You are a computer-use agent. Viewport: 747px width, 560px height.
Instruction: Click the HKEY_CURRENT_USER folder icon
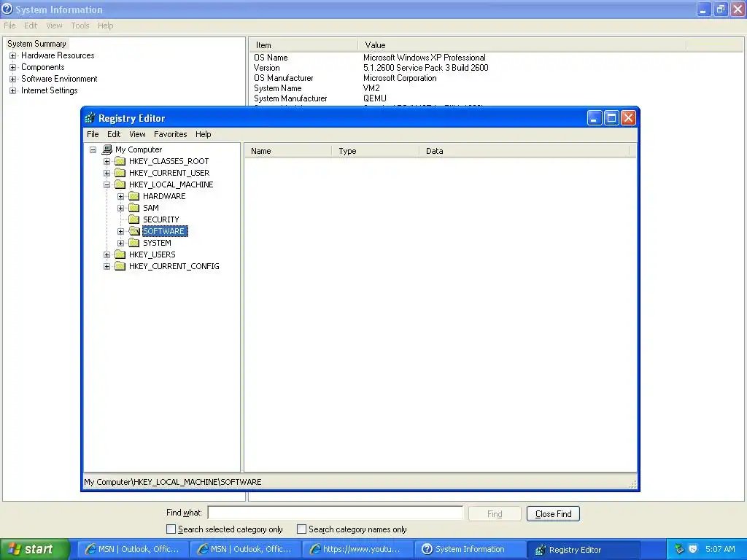[120, 173]
